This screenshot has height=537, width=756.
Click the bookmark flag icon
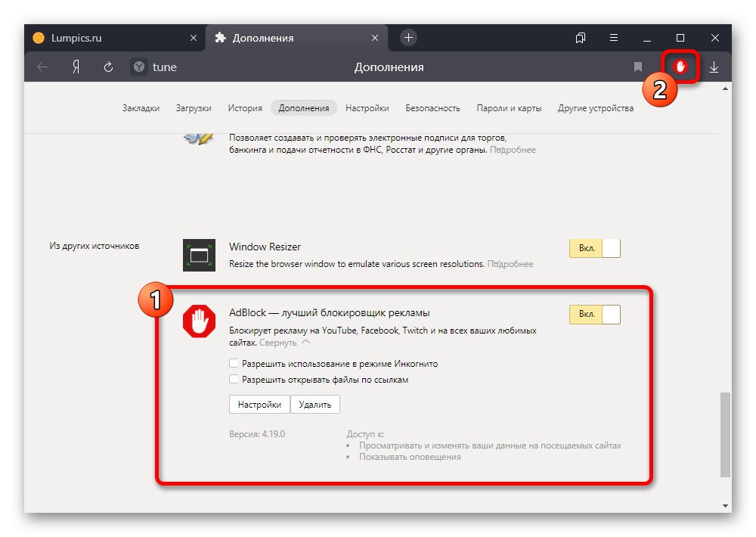coord(638,67)
